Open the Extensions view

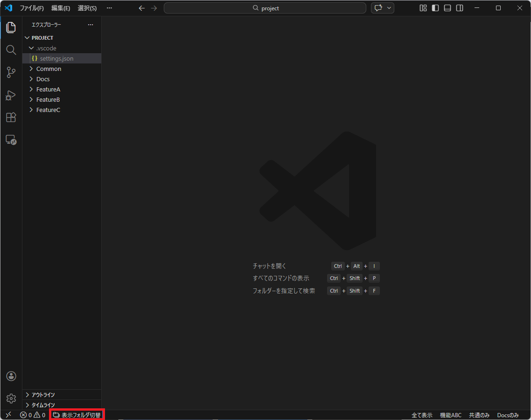click(x=11, y=118)
